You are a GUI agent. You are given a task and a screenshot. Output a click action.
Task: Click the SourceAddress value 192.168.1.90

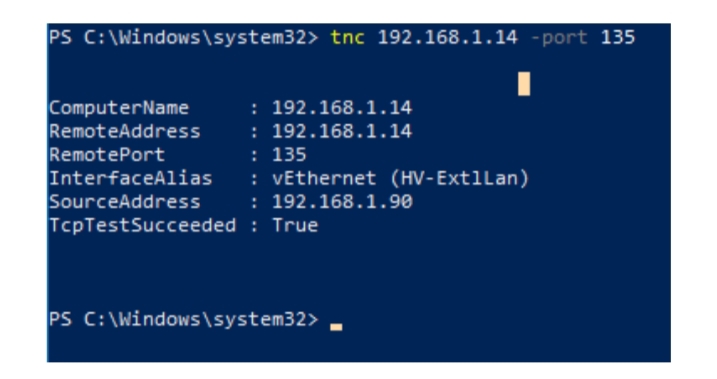tap(342, 202)
